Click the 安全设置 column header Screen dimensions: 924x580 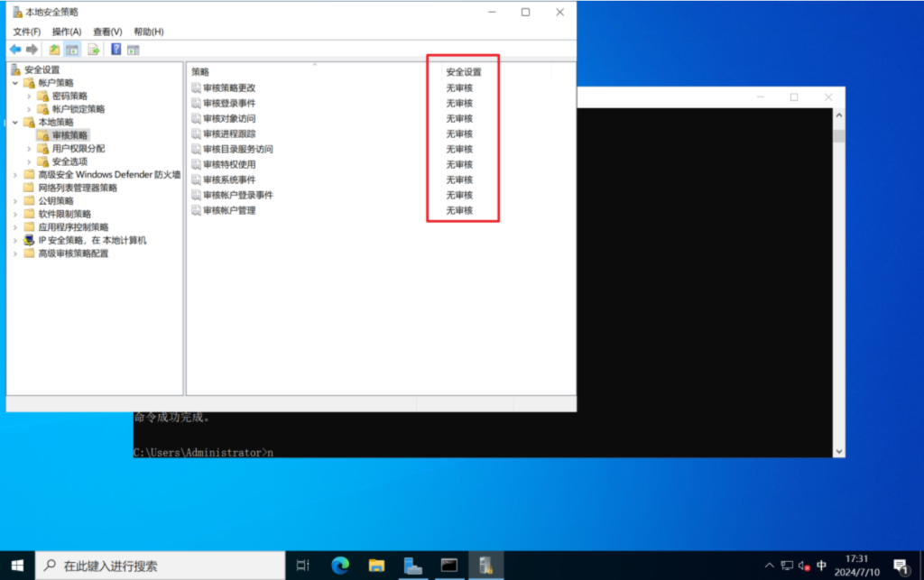coord(464,71)
